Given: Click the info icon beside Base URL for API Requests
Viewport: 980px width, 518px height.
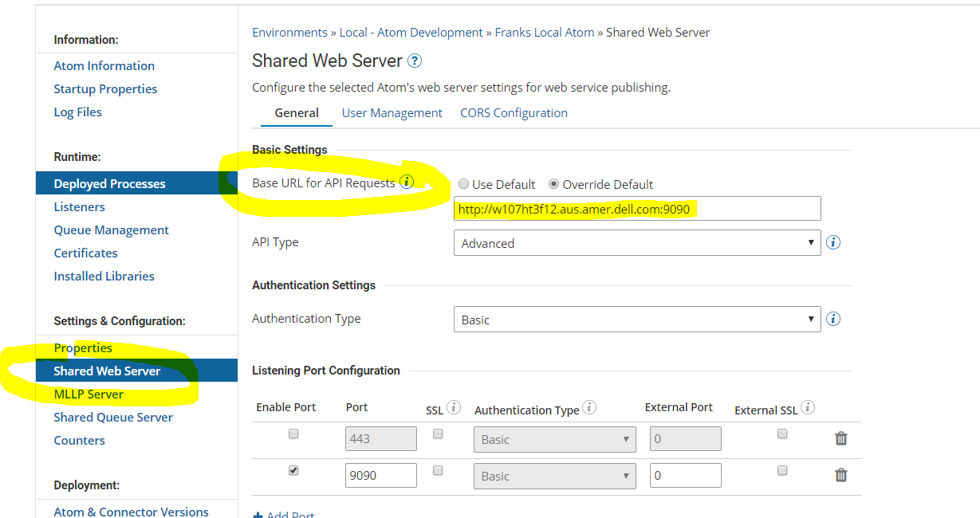Looking at the screenshot, I should [x=407, y=182].
